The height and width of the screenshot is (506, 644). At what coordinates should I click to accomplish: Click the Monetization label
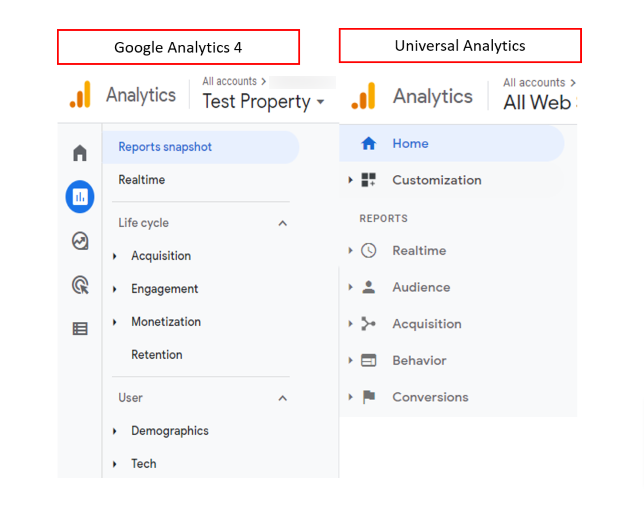pos(166,322)
